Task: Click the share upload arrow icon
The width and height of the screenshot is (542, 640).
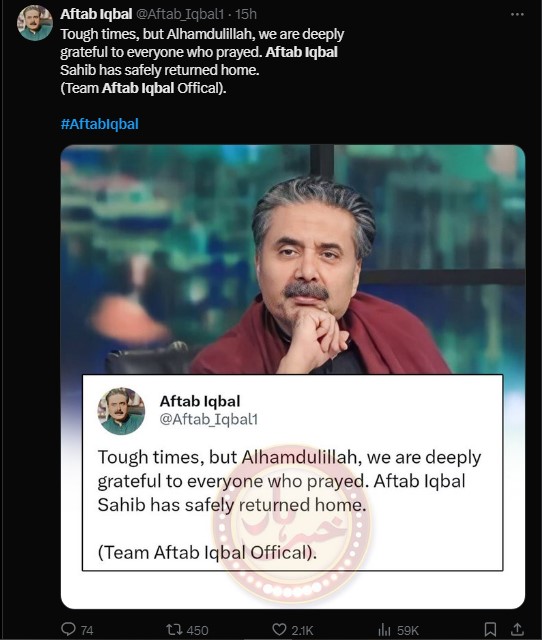Action: [x=517, y=629]
